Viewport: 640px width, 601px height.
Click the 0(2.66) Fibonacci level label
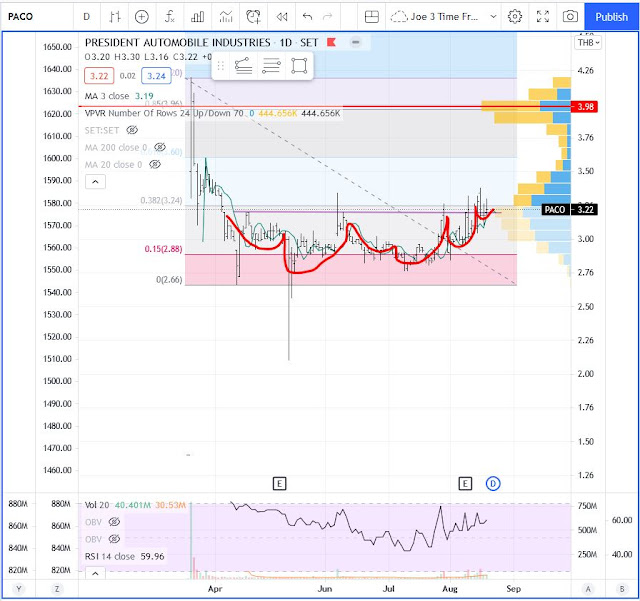[169, 279]
